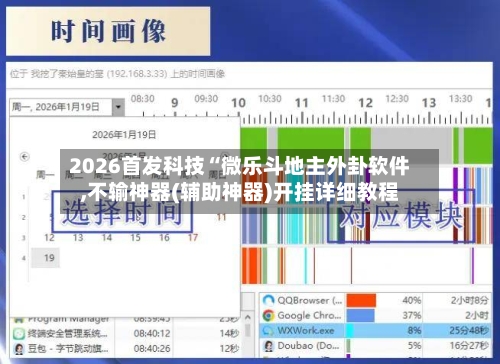Click the 12 hour mark on the ruler

[365, 103]
